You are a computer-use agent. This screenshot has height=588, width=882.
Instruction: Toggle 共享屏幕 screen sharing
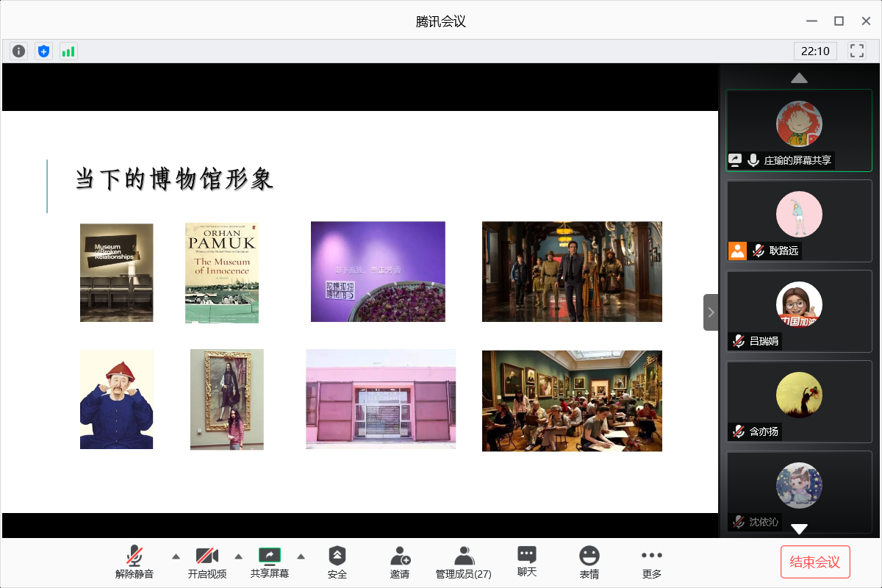[270, 562]
